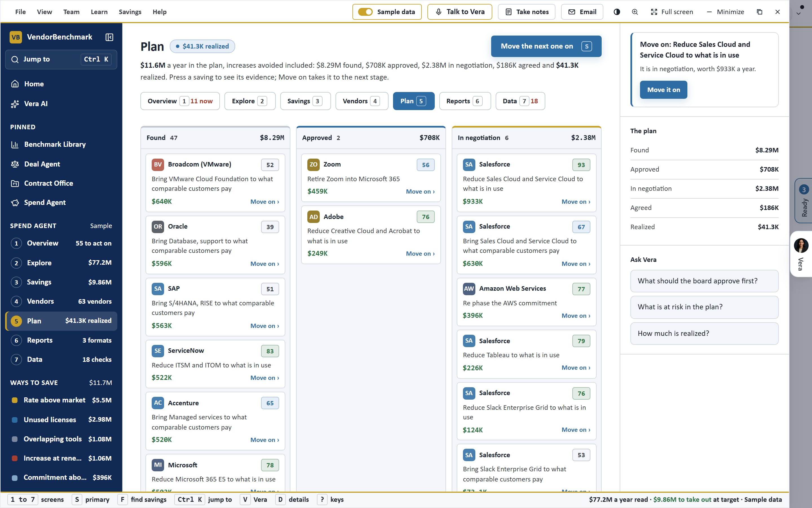Open Vera avatar side tab
The width and height of the screenshot is (812, 508).
point(801,254)
